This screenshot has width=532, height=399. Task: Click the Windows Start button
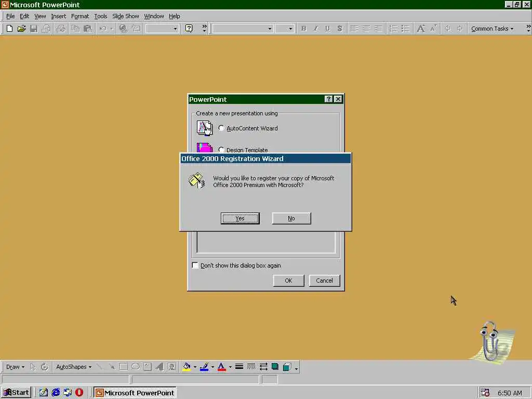pyautogui.click(x=16, y=393)
